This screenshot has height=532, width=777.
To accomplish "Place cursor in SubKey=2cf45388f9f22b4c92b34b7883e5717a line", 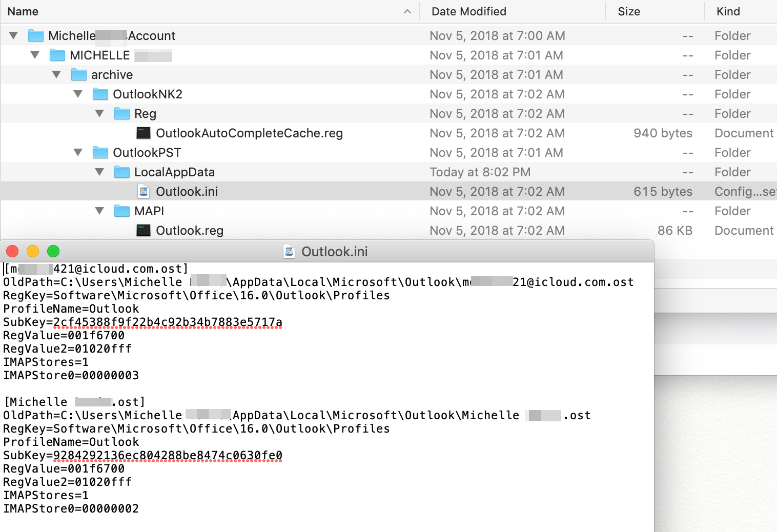I will (142, 322).
